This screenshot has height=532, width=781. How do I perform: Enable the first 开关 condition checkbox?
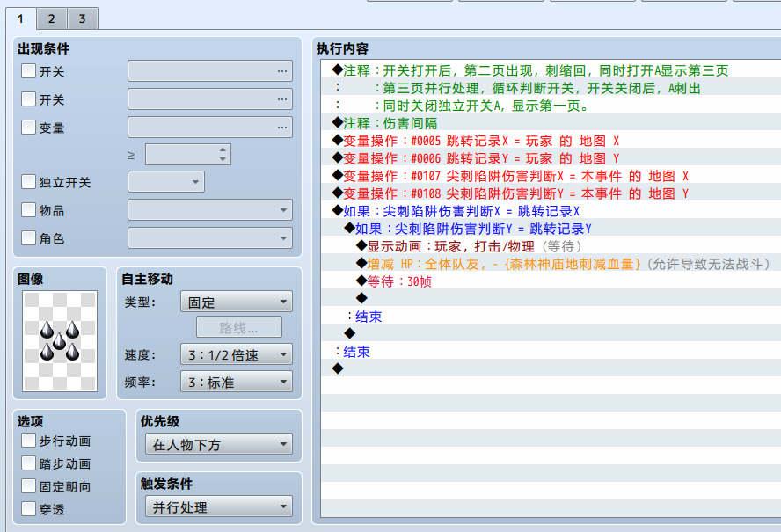point(28,70)
